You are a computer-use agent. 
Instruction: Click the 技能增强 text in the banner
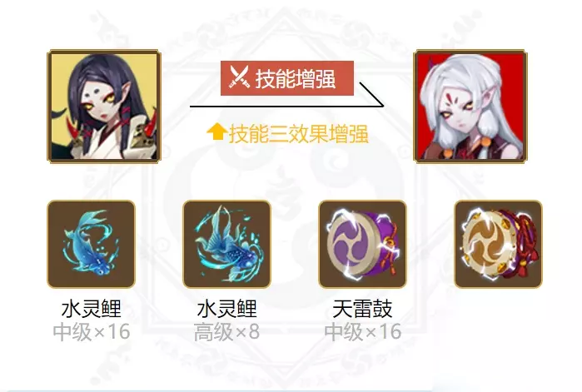click(x=296, y=78)
